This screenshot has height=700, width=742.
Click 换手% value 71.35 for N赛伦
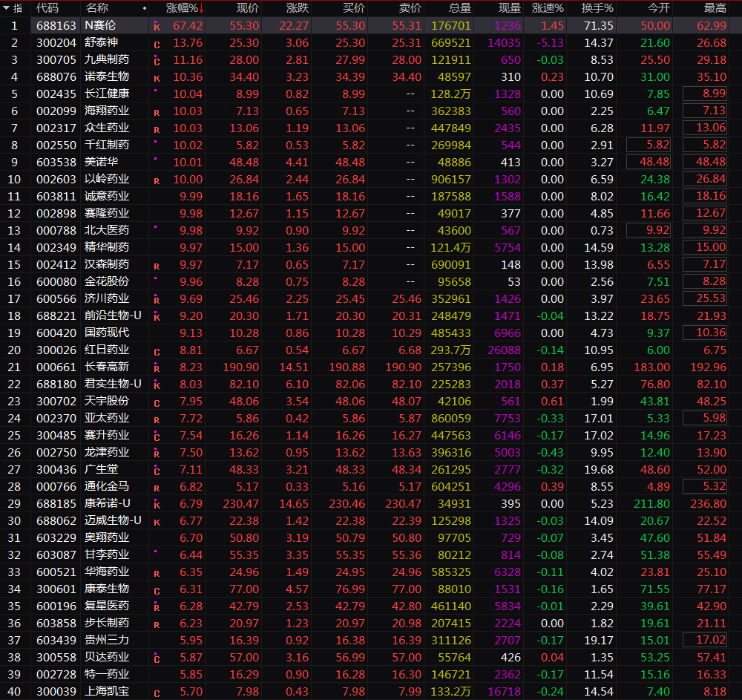pos(599,25)
